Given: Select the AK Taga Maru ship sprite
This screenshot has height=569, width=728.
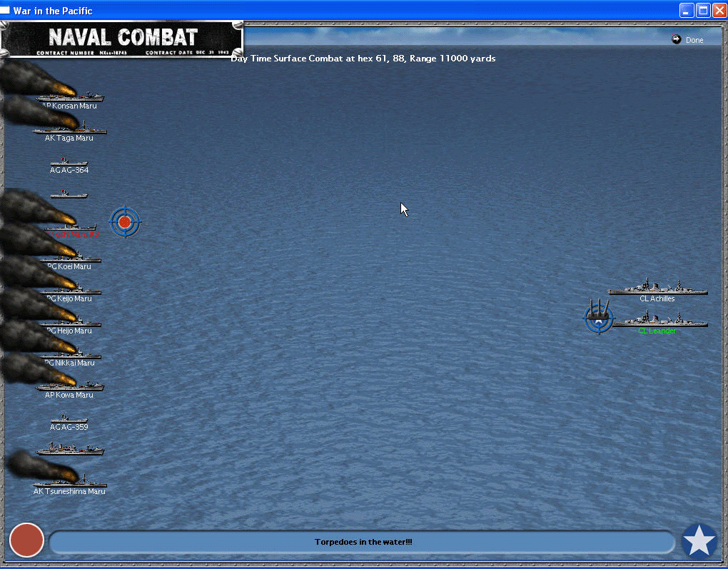Looking at the screenshot, I should [x=70, y=129].
